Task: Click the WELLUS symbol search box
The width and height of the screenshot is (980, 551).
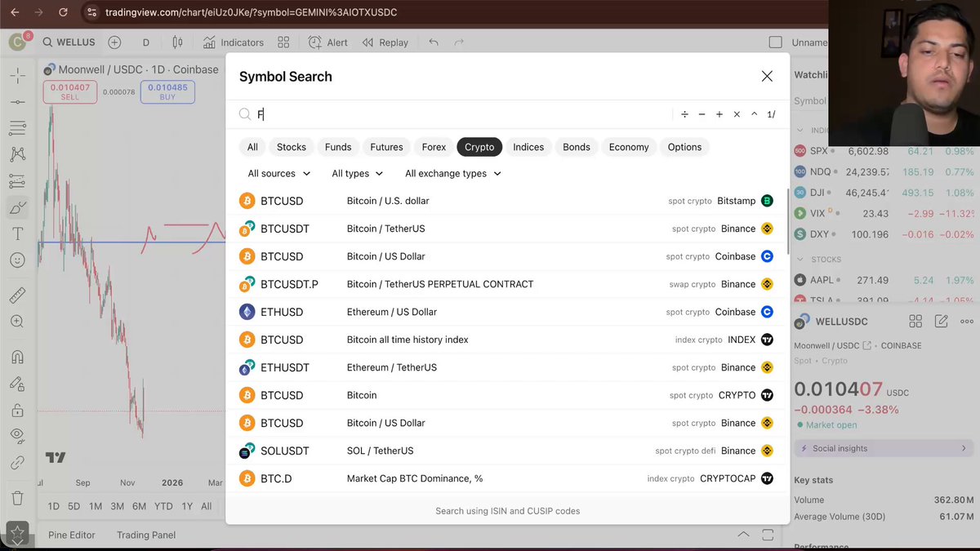Action: pos(69,42)
